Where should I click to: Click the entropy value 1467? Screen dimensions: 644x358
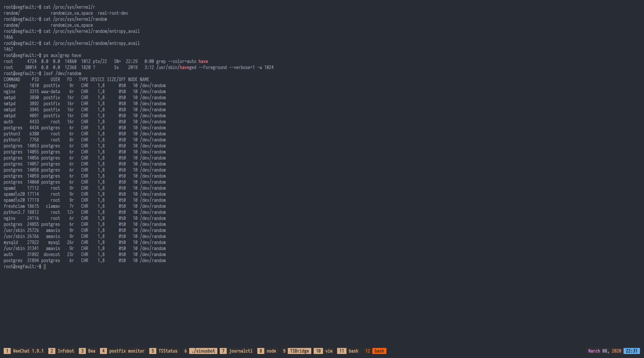click(8, 49)
